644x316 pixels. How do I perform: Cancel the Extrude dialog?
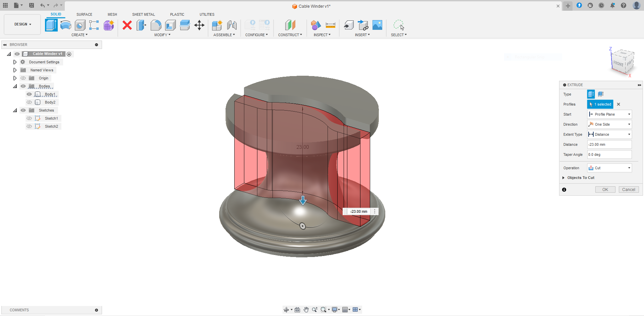629,189
